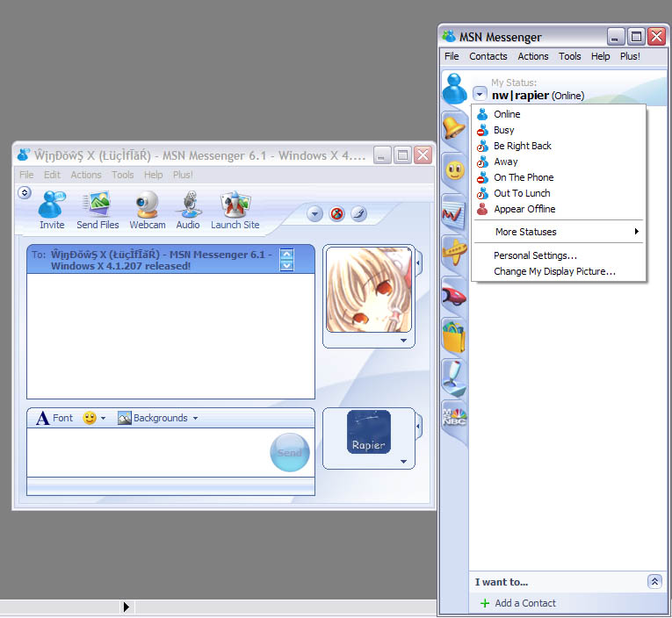Click the horizontal scrollbar right arrow
The width and height of the screenshot is (672, 618).
tap(126, 607)
